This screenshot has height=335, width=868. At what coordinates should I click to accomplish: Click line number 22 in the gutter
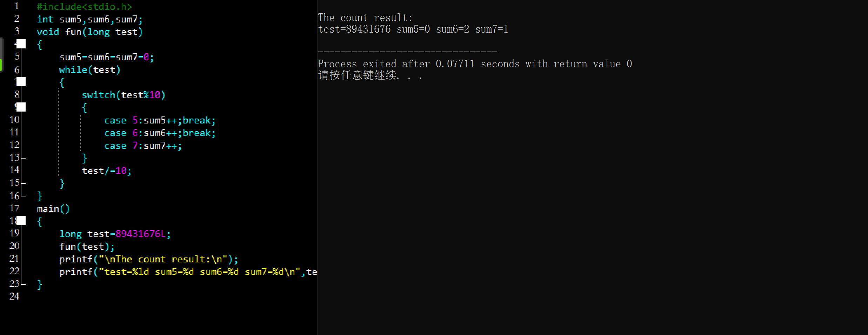[14, 271]
